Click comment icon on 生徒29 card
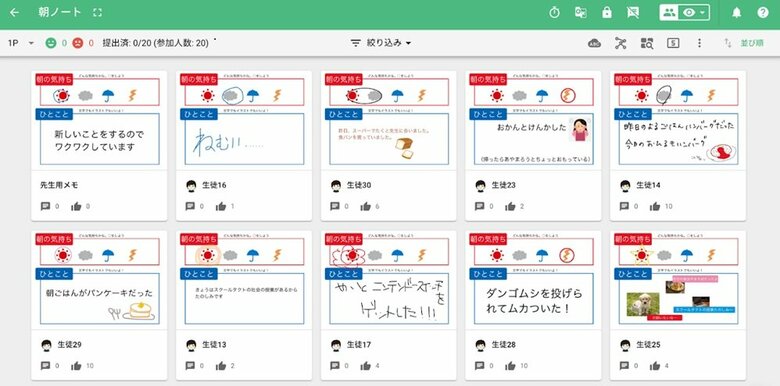780x386 pixels. click(45, 366)
